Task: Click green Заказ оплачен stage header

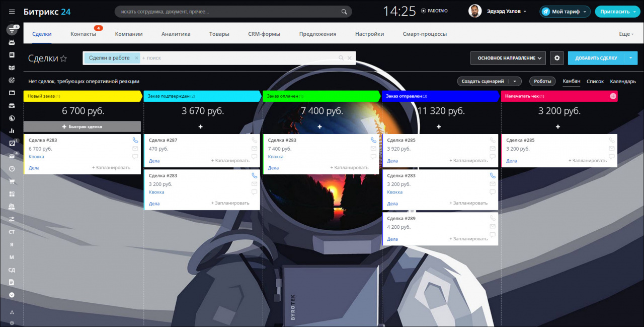Action: pyautogui.click(x=321, y=96)
